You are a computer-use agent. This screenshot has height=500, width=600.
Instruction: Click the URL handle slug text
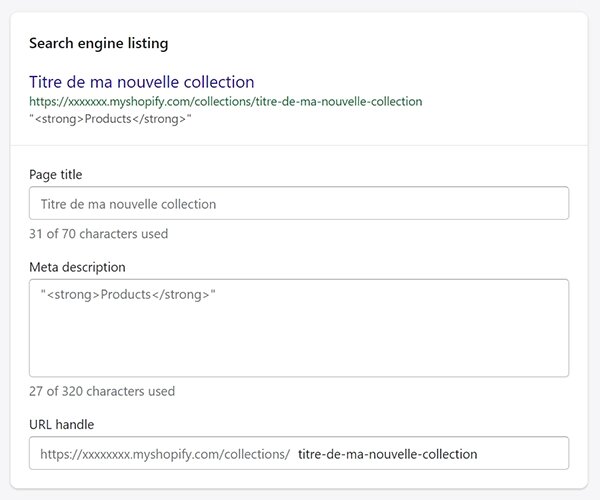click(x=387, y=454)
